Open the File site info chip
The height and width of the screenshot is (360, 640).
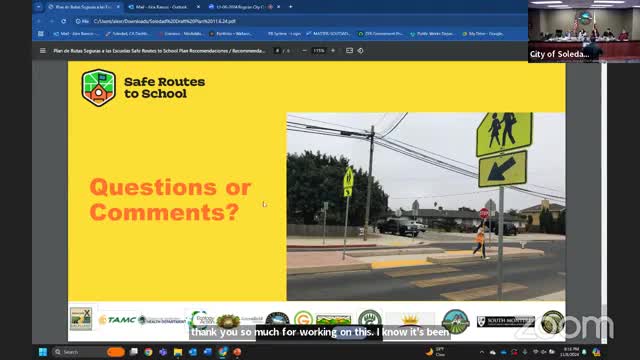(82, 21)
